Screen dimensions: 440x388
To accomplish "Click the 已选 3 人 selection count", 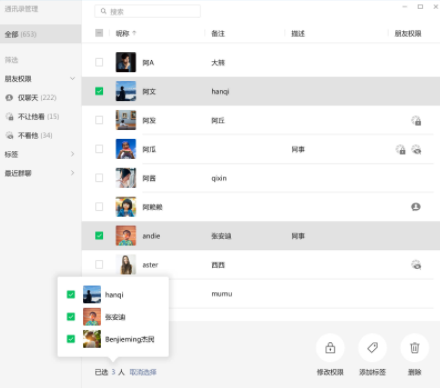I will pyautogui.click(x=110, y=372).
